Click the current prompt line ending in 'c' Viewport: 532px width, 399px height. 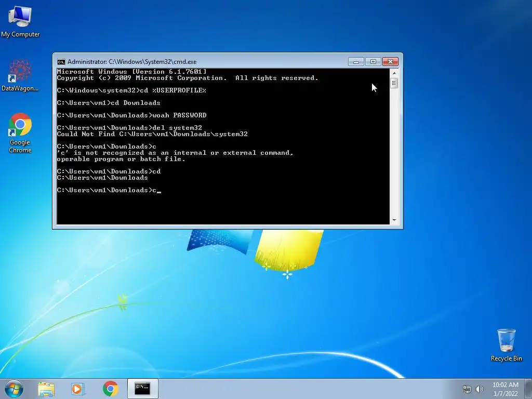click(109, 190)
